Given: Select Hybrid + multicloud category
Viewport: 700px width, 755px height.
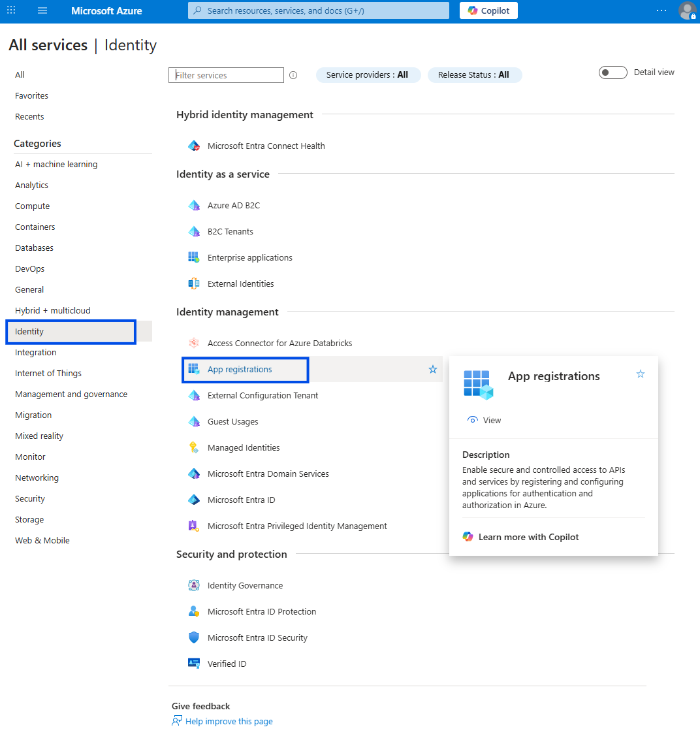Looking at the screenshot, I should [52, 311].
